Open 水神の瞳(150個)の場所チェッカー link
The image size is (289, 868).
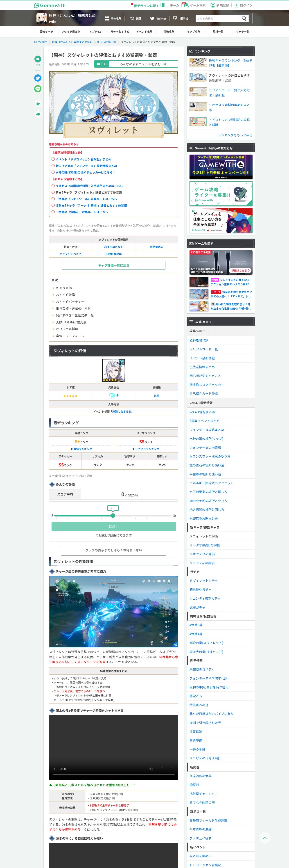(85, 173)
